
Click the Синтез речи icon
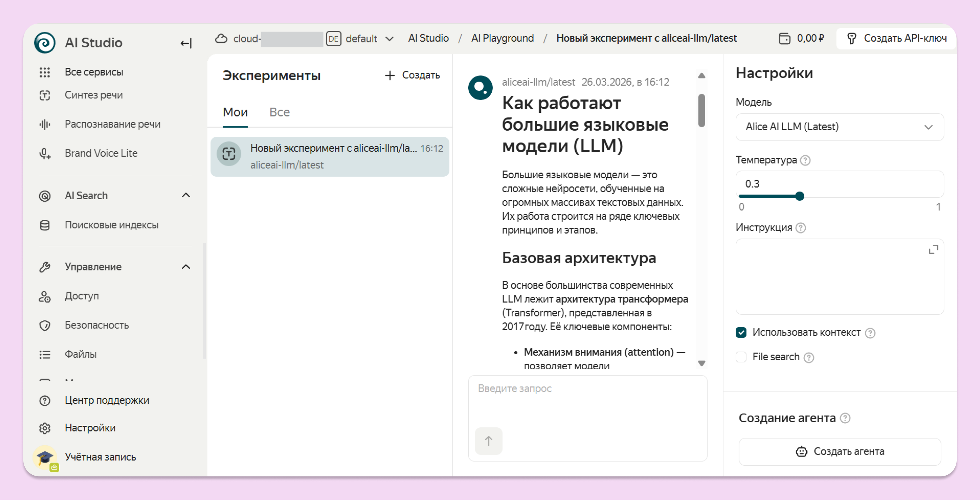click(44, 95)
